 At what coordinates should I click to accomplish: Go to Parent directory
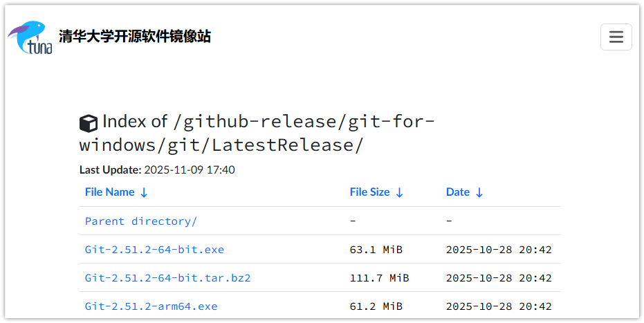[141, 221]
